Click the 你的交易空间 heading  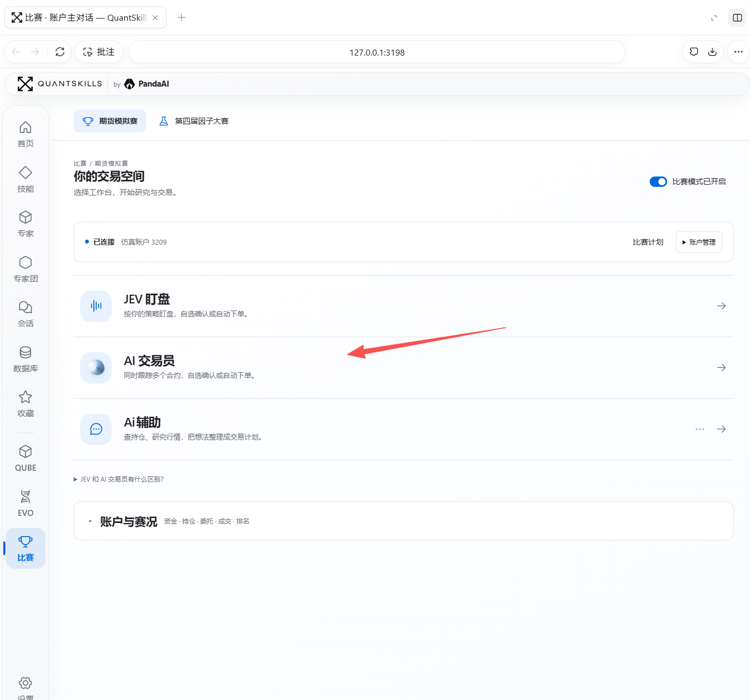109,176
